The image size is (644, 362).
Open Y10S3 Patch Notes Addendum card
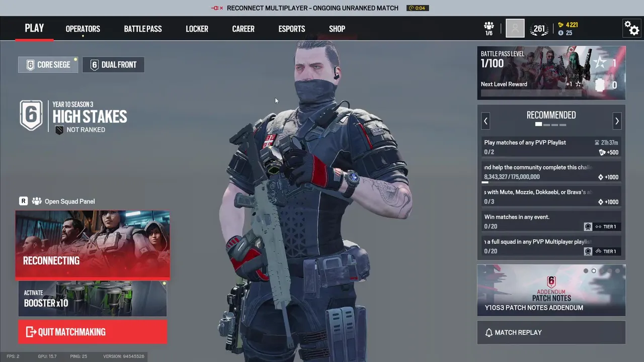click(551, 290)
